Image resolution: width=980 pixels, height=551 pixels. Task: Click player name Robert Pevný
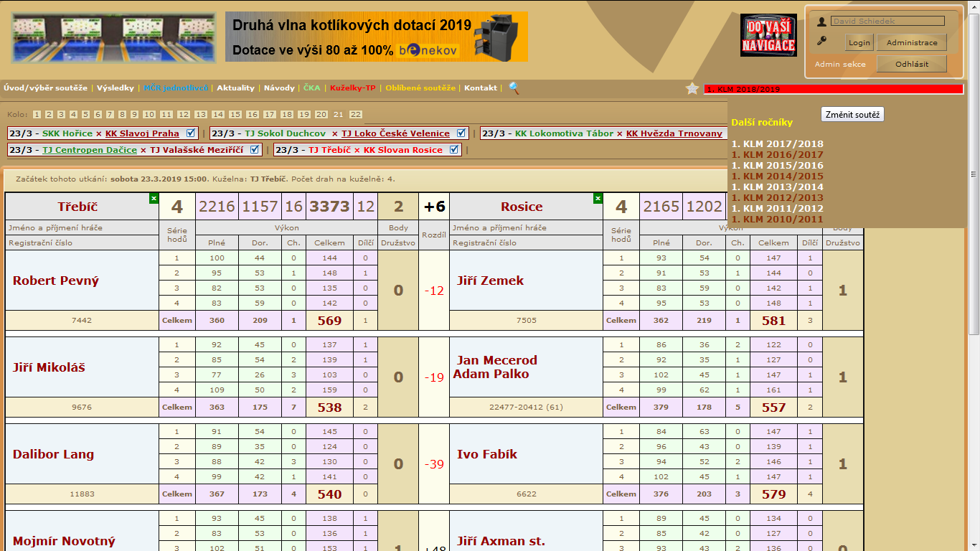pos(56,281)
